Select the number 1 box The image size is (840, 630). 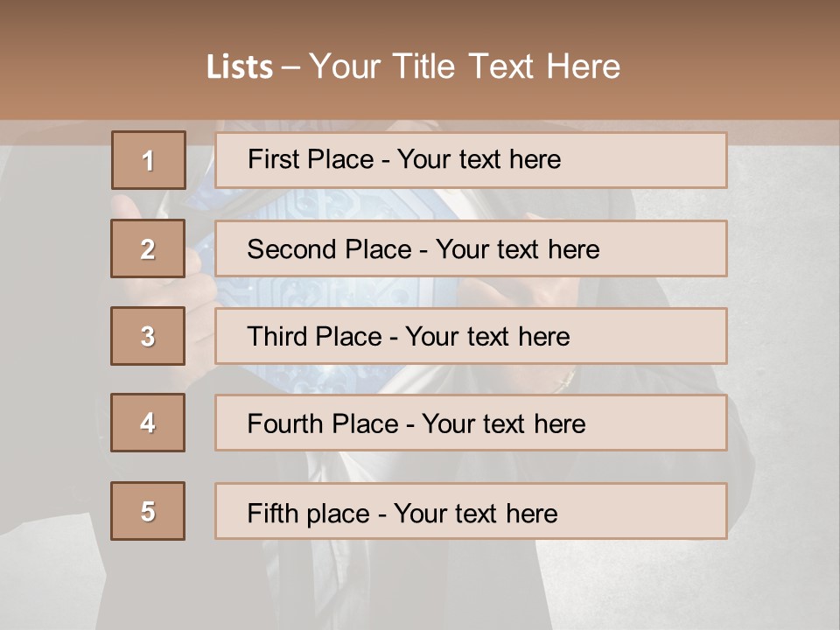click(149, 160)
